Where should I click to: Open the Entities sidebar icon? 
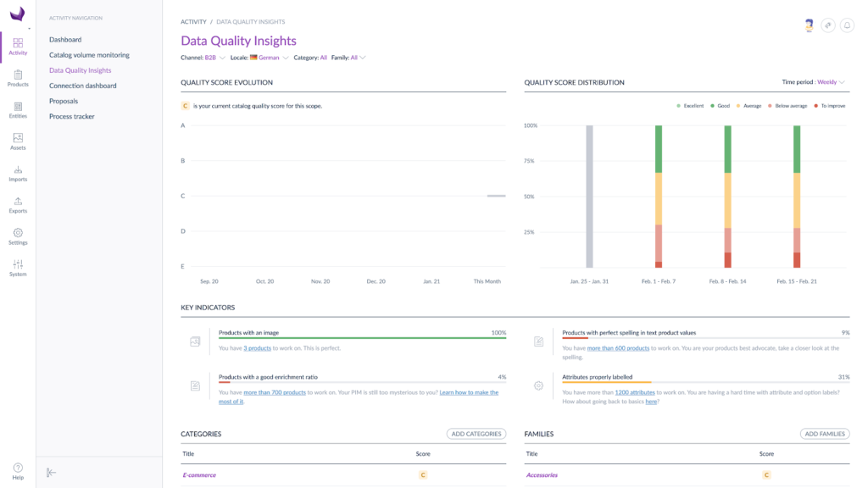18,109
